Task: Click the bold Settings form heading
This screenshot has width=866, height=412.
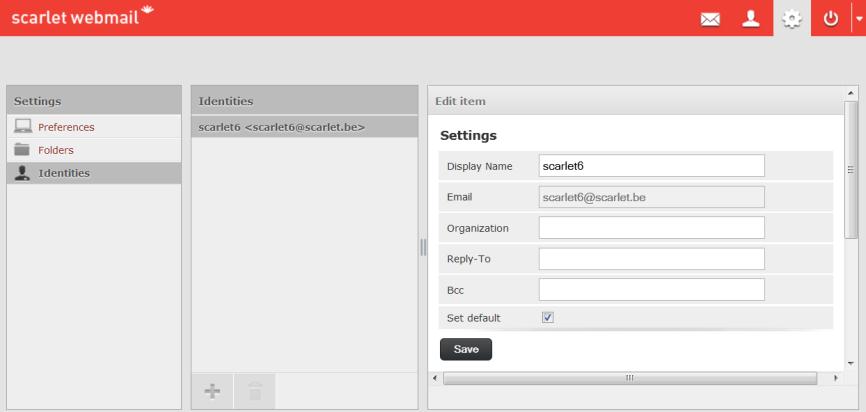Action: (468, 135)
